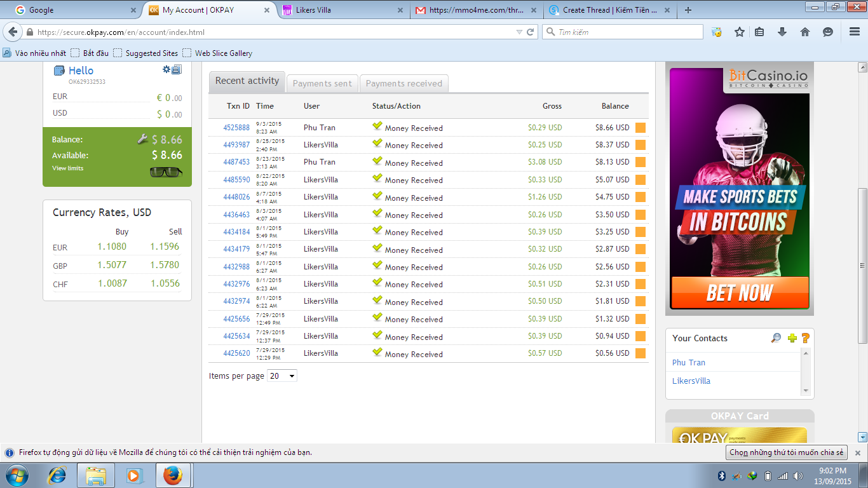Click the address bar URL field

273,32
